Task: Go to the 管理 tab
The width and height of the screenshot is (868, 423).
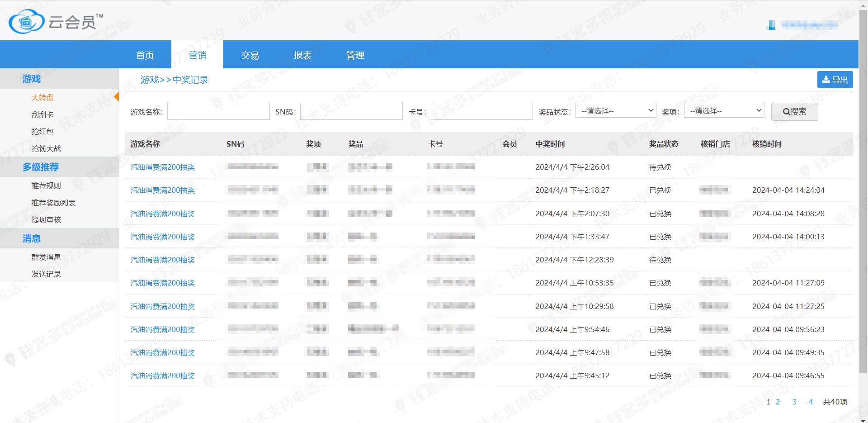Action: click(355, 55)
